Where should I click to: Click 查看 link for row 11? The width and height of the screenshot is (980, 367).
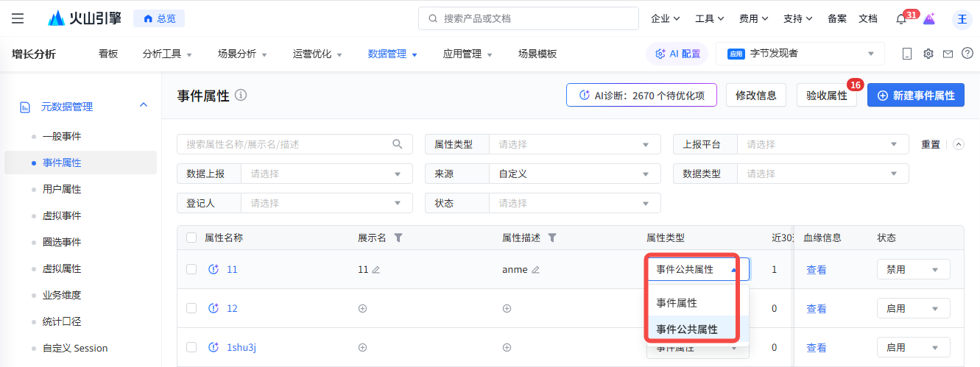pos(816,270)
